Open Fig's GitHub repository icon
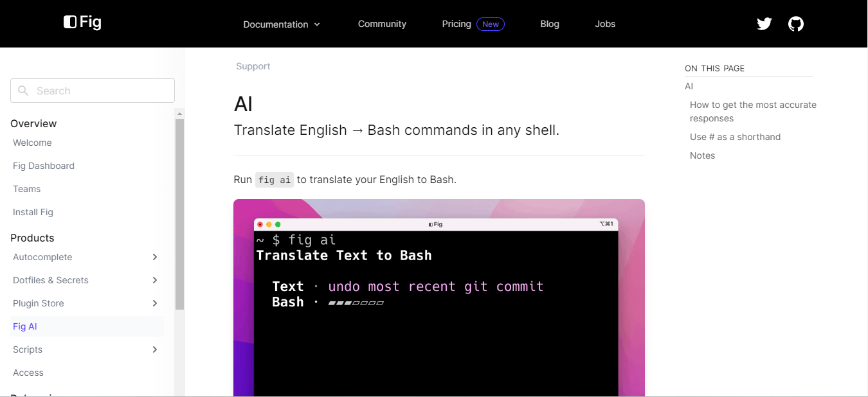This screenshot has width=868, height=397. click(796, 24)
